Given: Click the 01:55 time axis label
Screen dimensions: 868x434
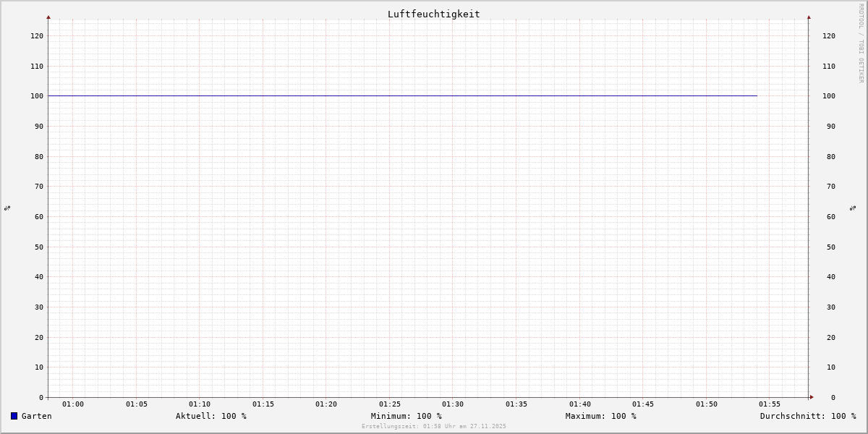Looking at the screenshot, I should [770, 404].
